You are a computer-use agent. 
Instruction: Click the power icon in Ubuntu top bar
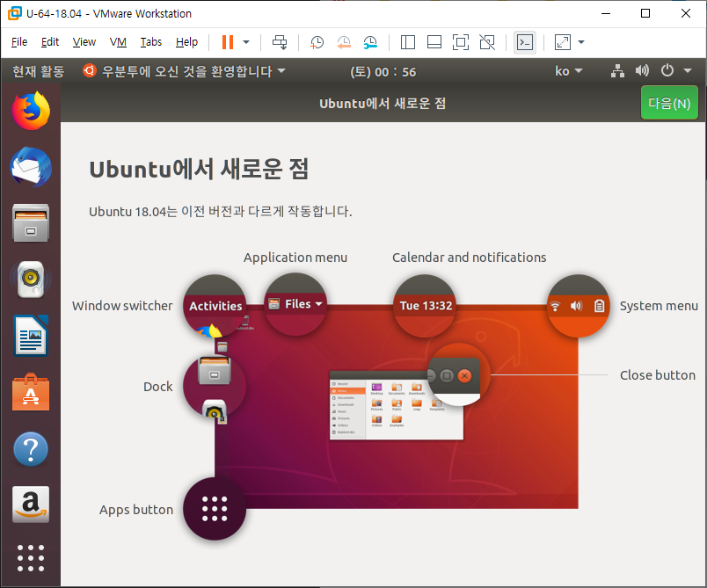click(667, 70)
